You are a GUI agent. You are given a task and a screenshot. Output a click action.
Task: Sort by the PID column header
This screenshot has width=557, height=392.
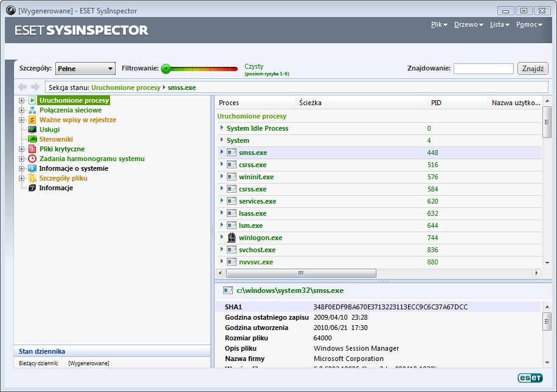457,103
